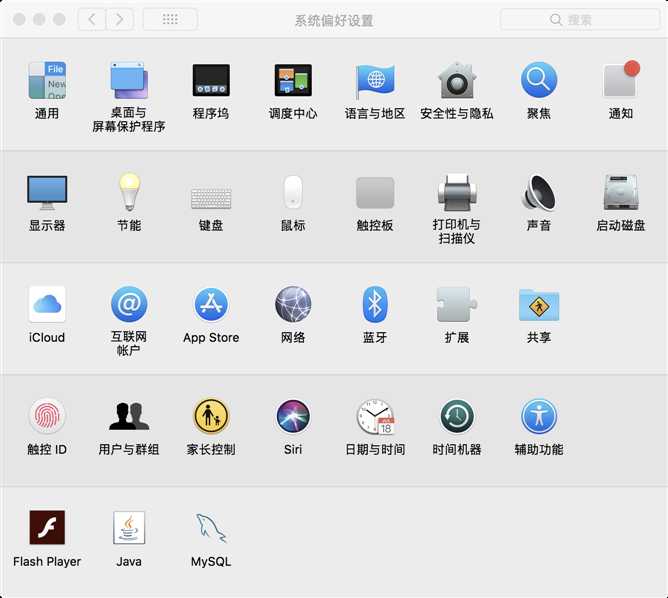The width and height of the screenshot is (668, 598).
Task: Open 声音 (Sound) preferences
Action: (x=539, y=192)
